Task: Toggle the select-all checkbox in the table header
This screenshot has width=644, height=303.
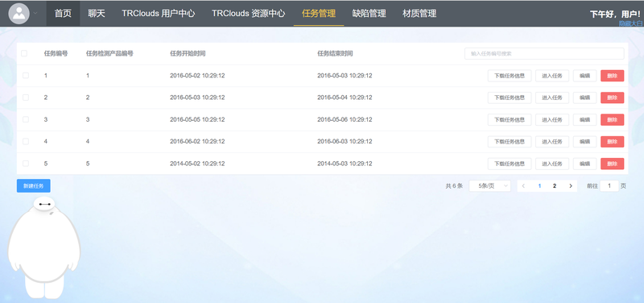Action: (24, 53)
